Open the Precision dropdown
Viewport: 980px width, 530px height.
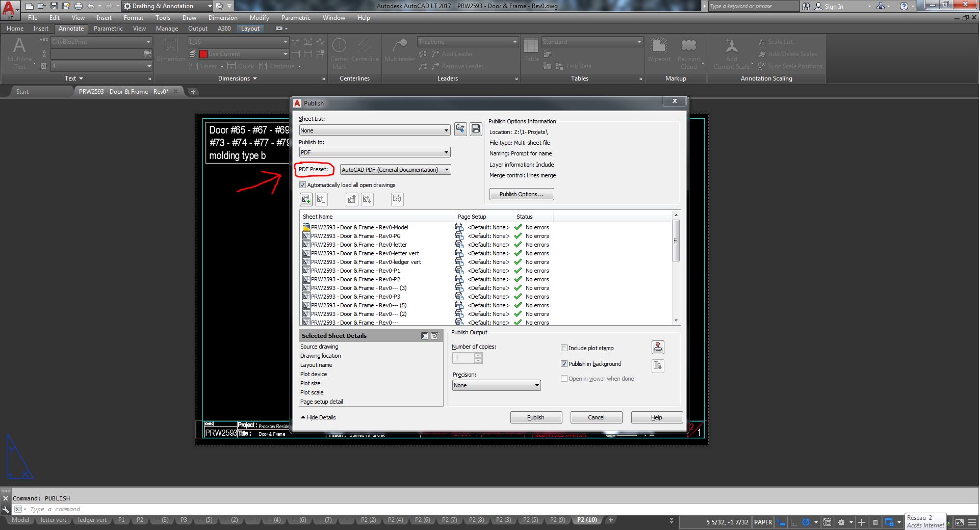536,385
